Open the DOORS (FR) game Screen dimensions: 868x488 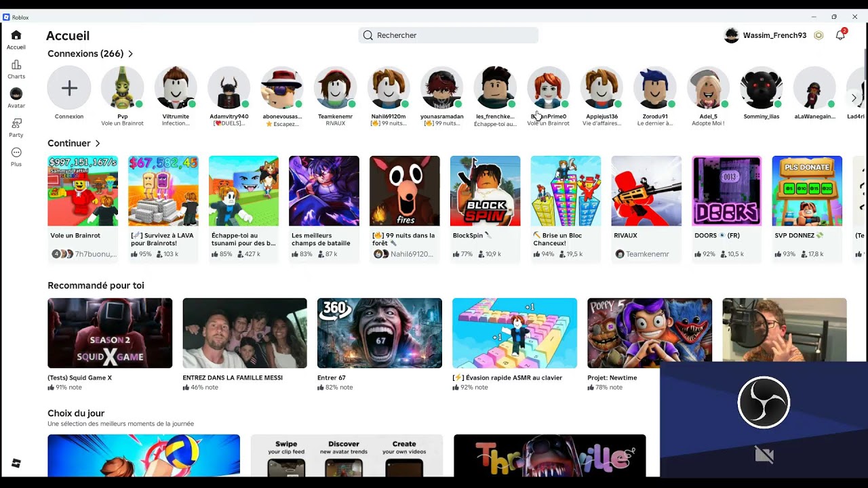(727, 208)
